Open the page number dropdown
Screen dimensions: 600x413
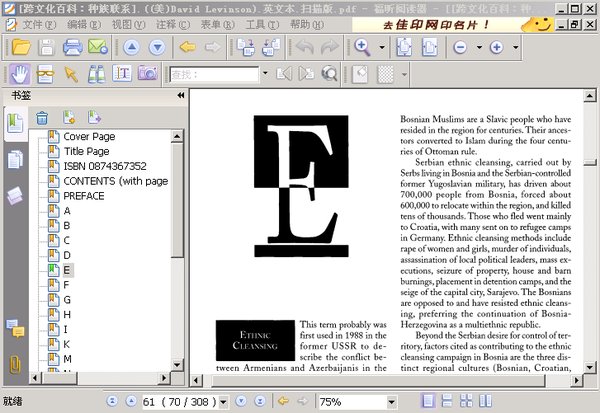(x=223, y=401)
